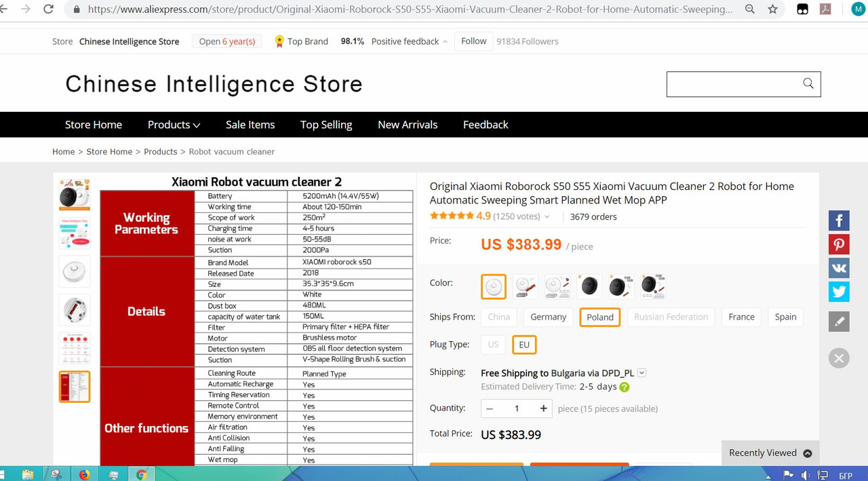Select France as ships-from location
Image resolution: width=868 pixels, height=481 pixels.
coord(741,317)
